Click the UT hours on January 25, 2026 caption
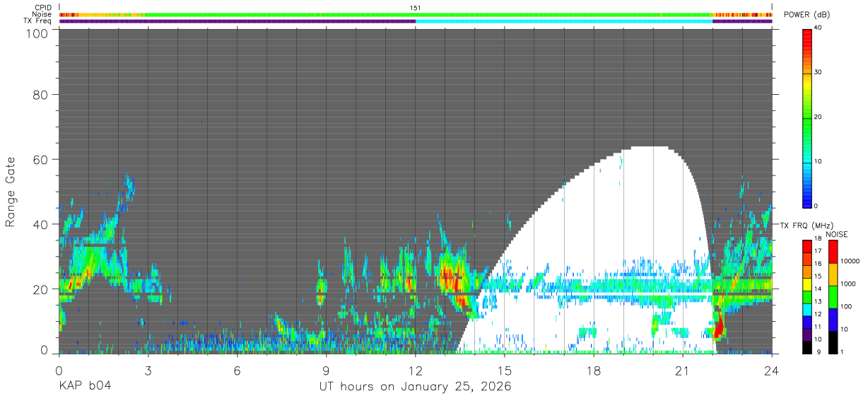This screenshot has height=401, width=868. (x=415, y=387)
